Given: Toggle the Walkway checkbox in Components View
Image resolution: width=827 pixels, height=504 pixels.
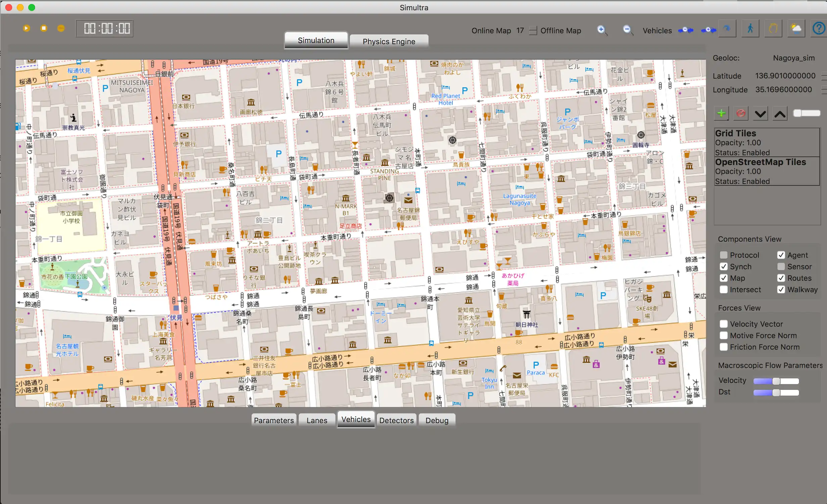Looking at the screenshot, I should click(x=781, y=290).
